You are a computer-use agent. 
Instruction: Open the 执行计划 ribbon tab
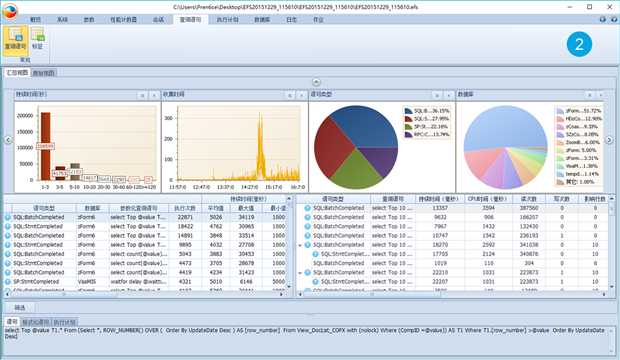tap(227, 19)
